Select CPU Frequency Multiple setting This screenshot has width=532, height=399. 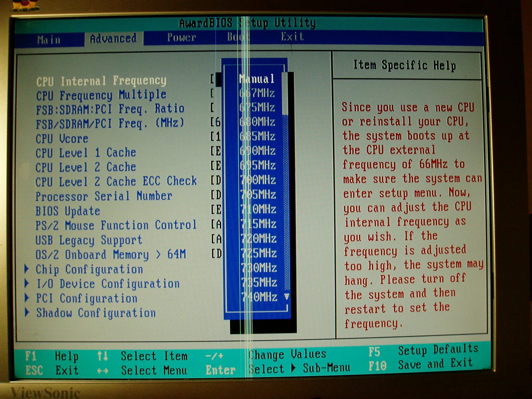tap(101, 95)
